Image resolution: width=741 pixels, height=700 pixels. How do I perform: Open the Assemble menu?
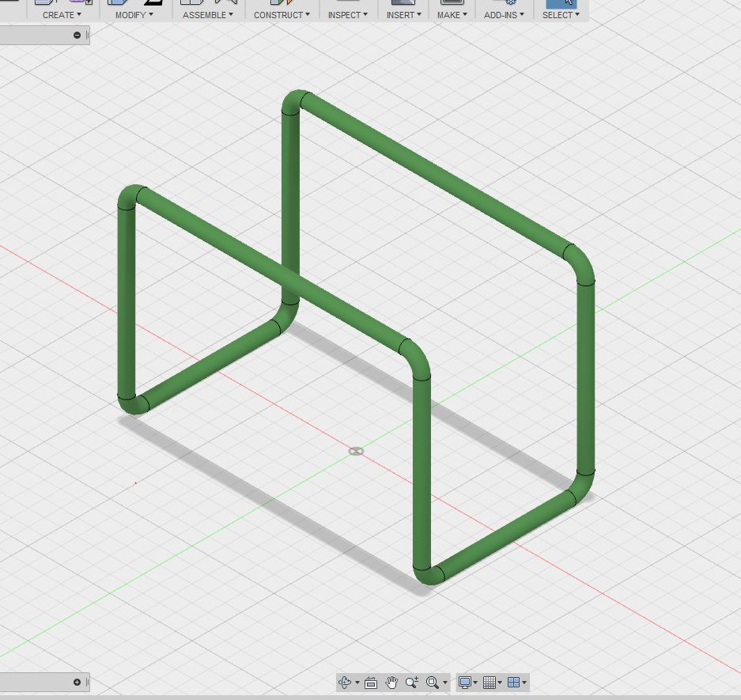[208, 15]
